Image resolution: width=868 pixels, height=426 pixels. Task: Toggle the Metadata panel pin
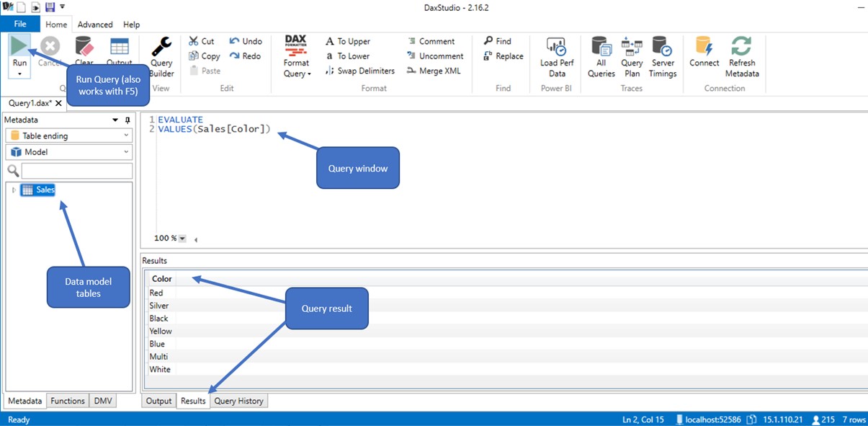point(128,120)
